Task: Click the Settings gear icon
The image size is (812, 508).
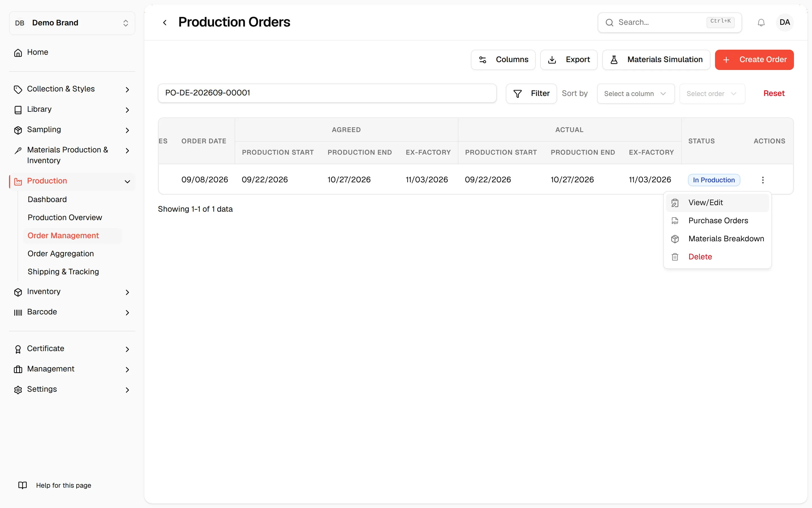Action: pos(18,390)
